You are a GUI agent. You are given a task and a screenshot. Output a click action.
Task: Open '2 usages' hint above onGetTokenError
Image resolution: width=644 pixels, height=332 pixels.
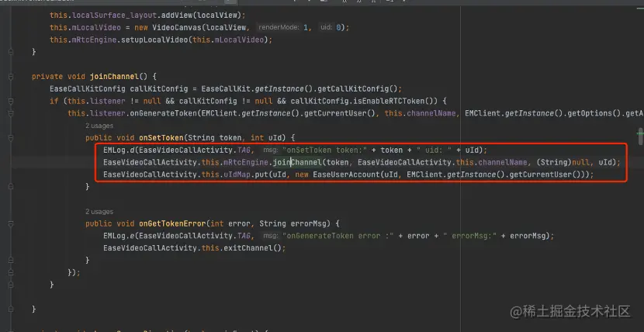(99, 212)
